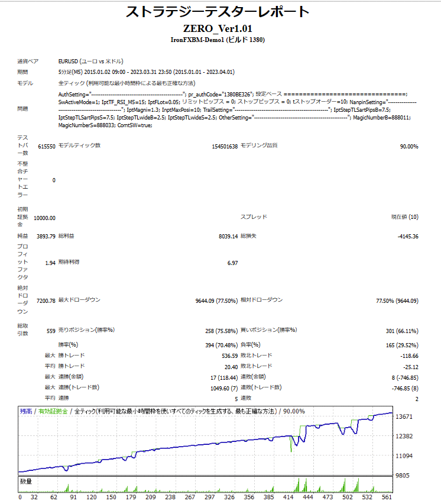Click the 有効証拠金 equity legend label
This screenshot has width=441, height=504.
pos(53,411)
